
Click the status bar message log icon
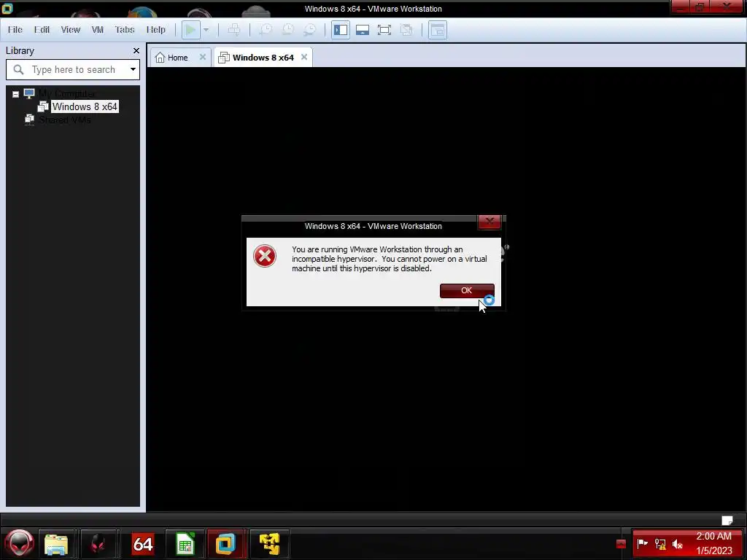[727, 520]
